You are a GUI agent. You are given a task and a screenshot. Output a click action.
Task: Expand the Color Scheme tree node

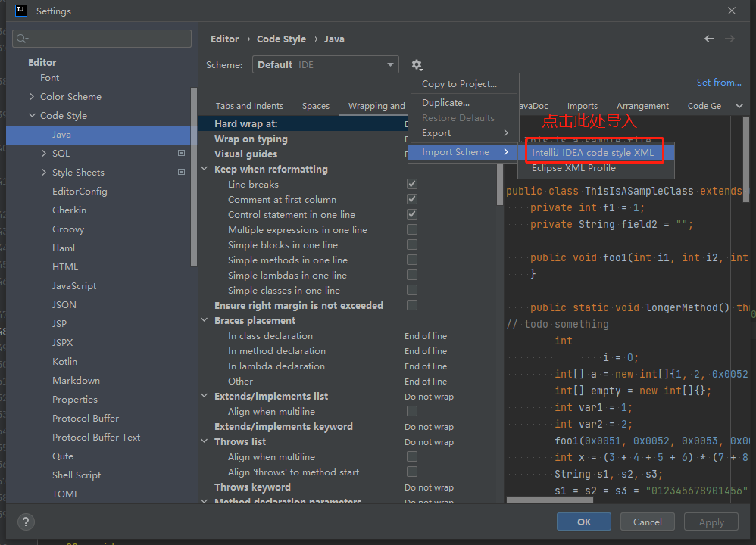coord(32,96)
